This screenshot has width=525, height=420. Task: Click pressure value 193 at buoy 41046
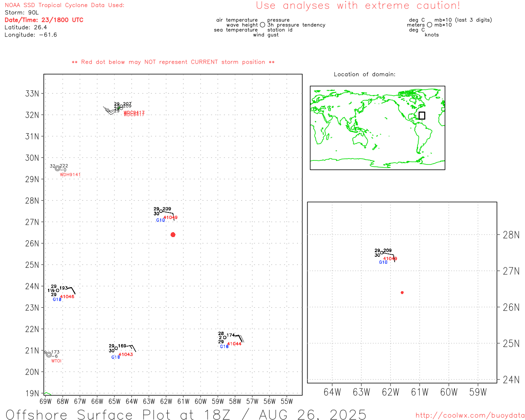coord(64,288)
